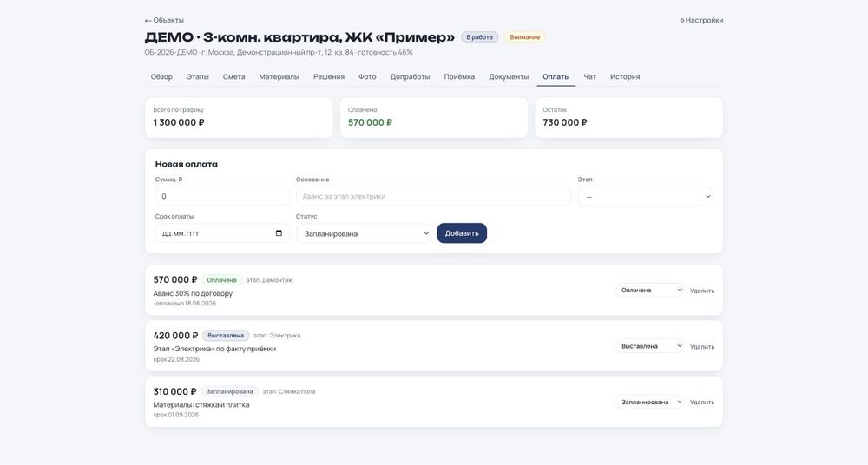Open the Материалы tab
This screenshot has height=465, width=868.
pos(279,77)
